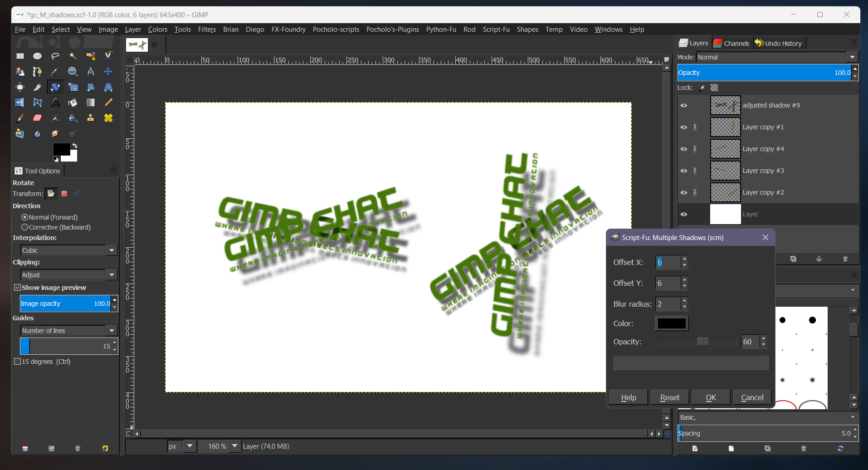Increase Blur radius spinner value
The width and height of the screenshot is (868, 470).
(685, 301)
